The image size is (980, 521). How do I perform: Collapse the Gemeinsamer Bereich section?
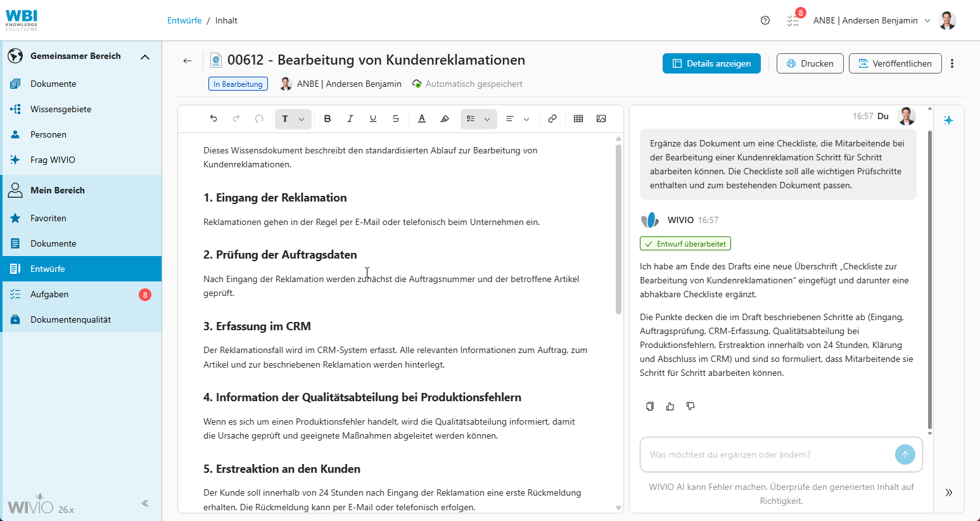(x=145, y=56)
